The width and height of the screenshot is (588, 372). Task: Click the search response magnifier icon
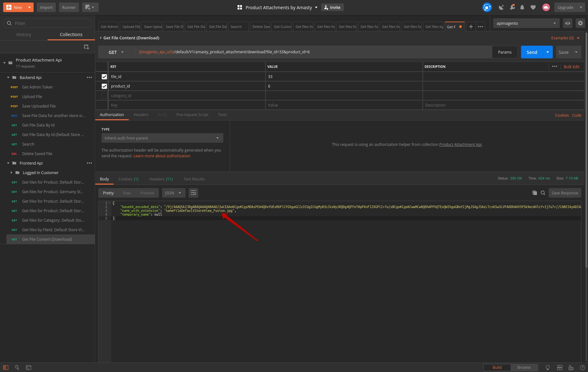[x=543, y=193]
